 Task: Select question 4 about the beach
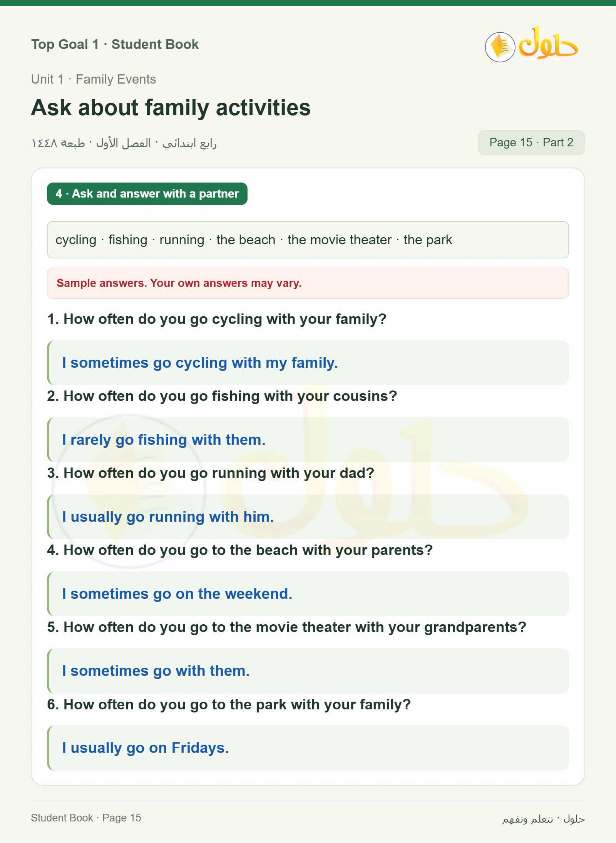point(240,550)
